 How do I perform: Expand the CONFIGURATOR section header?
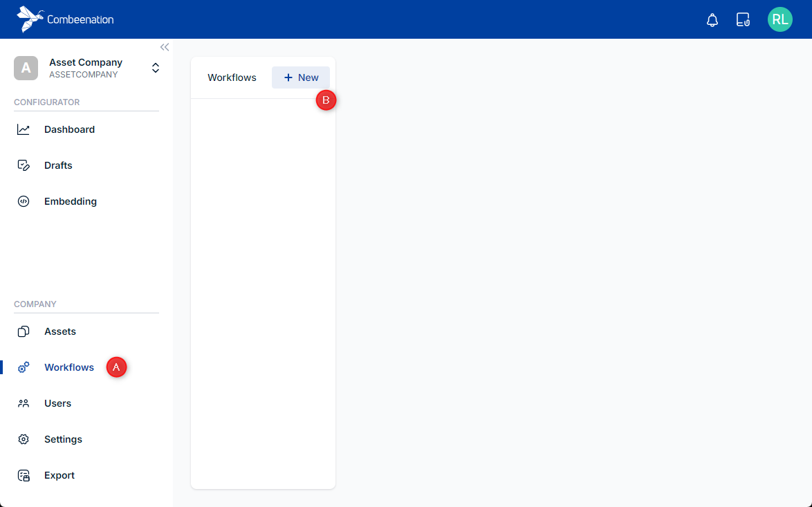point(46,102)
